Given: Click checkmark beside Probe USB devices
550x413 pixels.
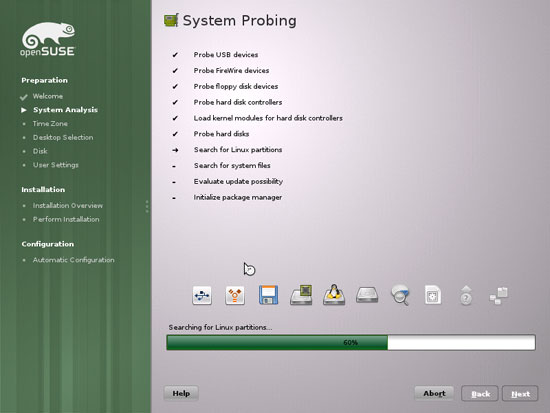Looking at the screenshot, I should [x=175, y=55].
